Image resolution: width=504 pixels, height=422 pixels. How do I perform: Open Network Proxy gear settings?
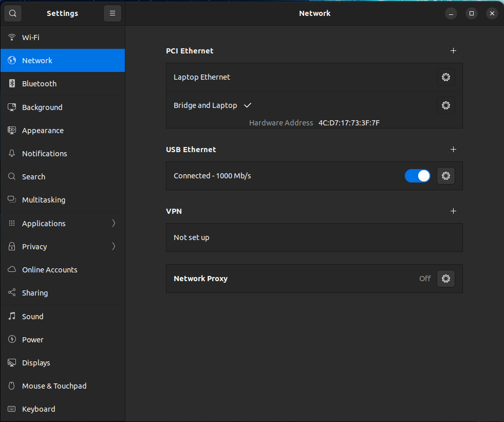tap(445, 279)
